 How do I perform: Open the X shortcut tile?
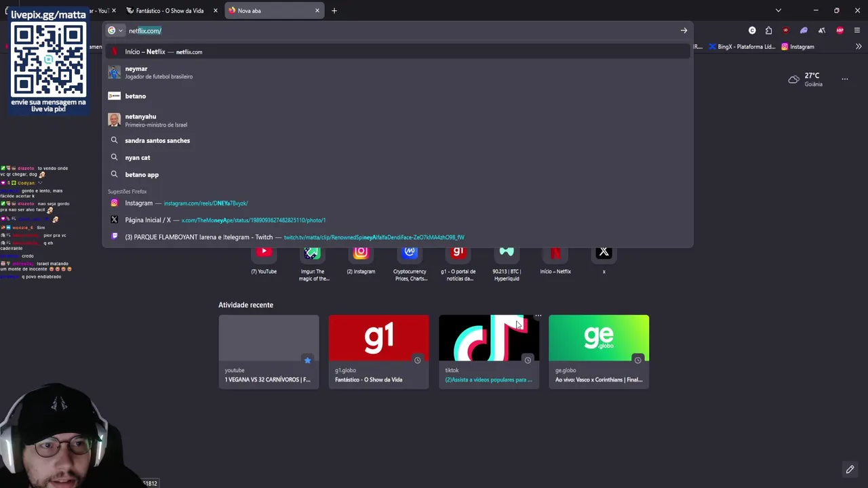[604, 260]
